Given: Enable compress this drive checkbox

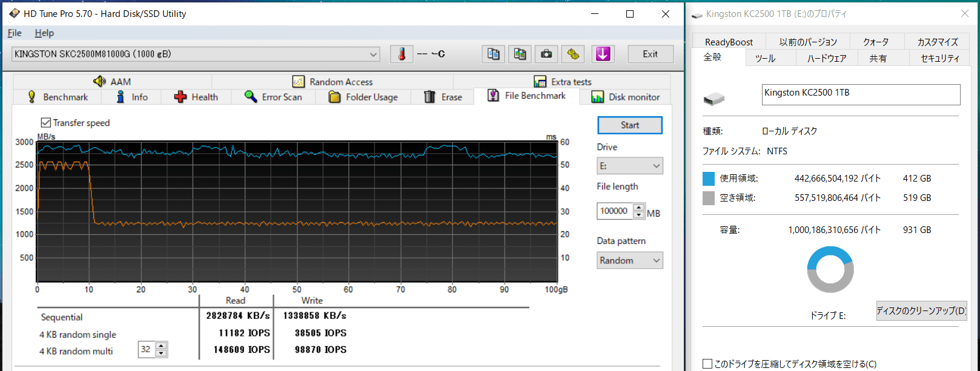Looking at the screenshot, I should [x=707, y=364].
